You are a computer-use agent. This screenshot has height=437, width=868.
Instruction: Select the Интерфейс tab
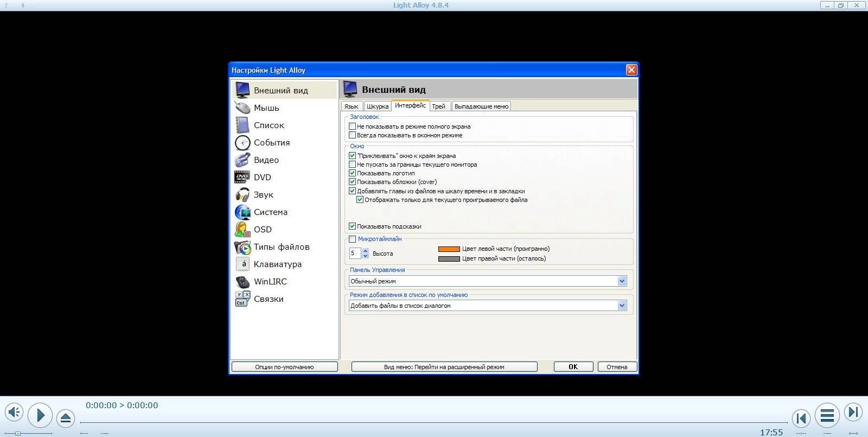(x=410, y=105)
